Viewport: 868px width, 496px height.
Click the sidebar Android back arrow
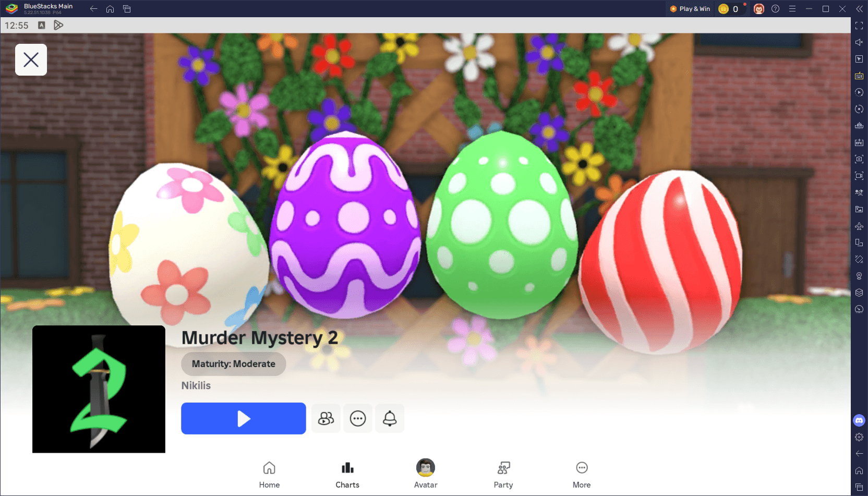(859, 454)
